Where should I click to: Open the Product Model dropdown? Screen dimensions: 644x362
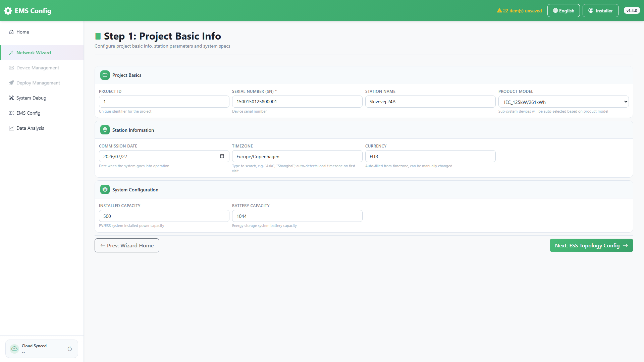pos(563,102)
